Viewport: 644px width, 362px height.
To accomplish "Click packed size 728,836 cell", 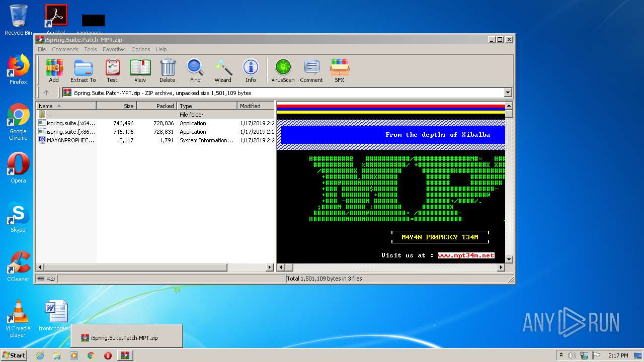I will point(163,123).
